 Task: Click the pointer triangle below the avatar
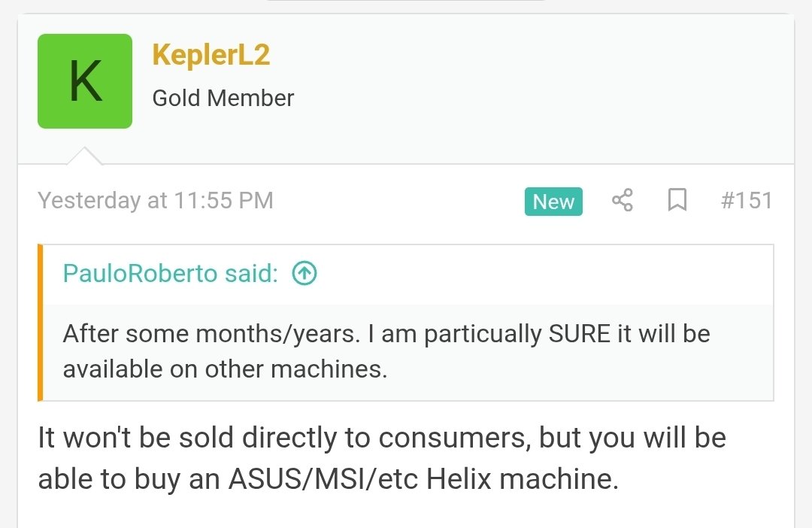(x=85, y=156)
